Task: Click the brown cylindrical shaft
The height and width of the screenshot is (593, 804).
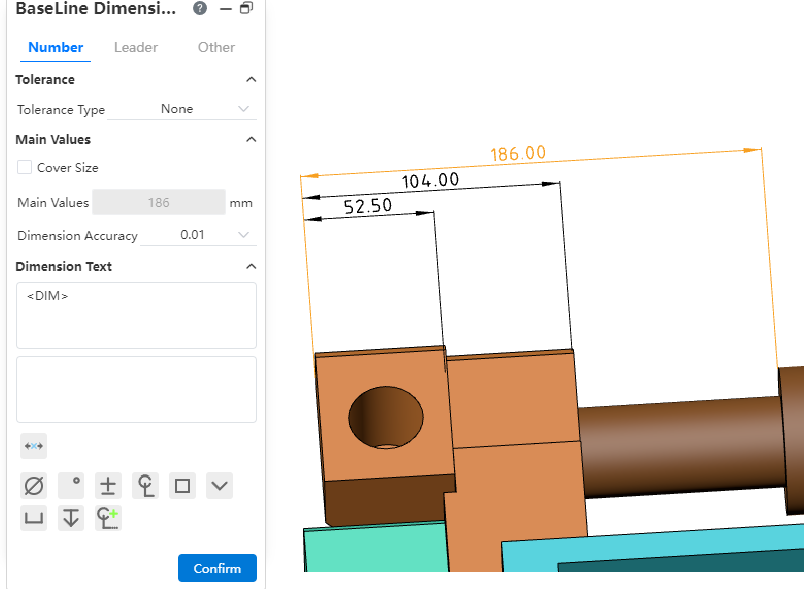Action: (x=682, y=446)
